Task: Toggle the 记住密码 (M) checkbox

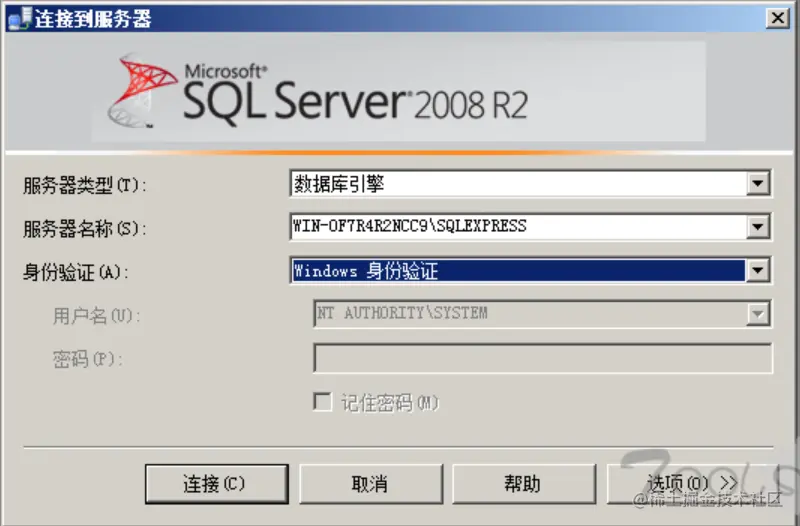Action: click(x=322, y=402)
